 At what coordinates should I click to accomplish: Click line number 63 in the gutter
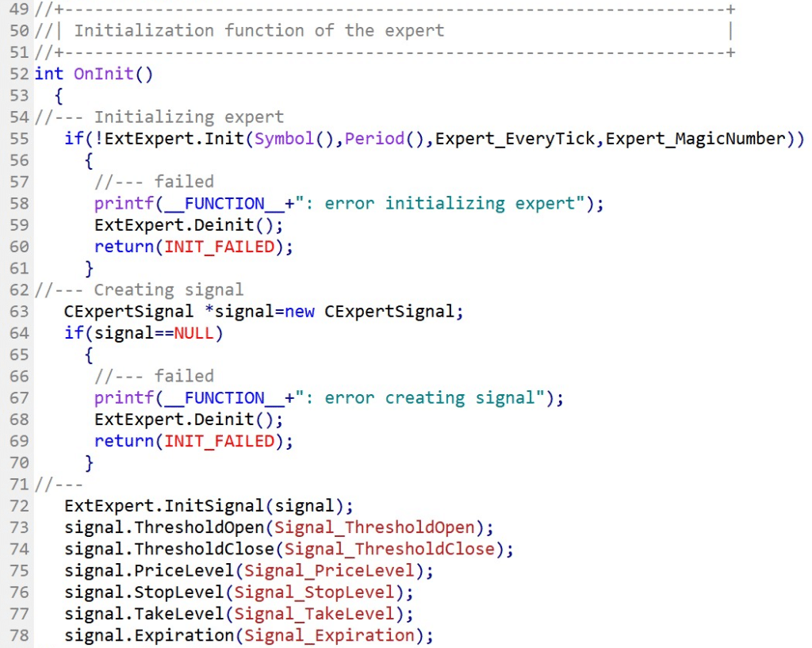coord(18,312)
